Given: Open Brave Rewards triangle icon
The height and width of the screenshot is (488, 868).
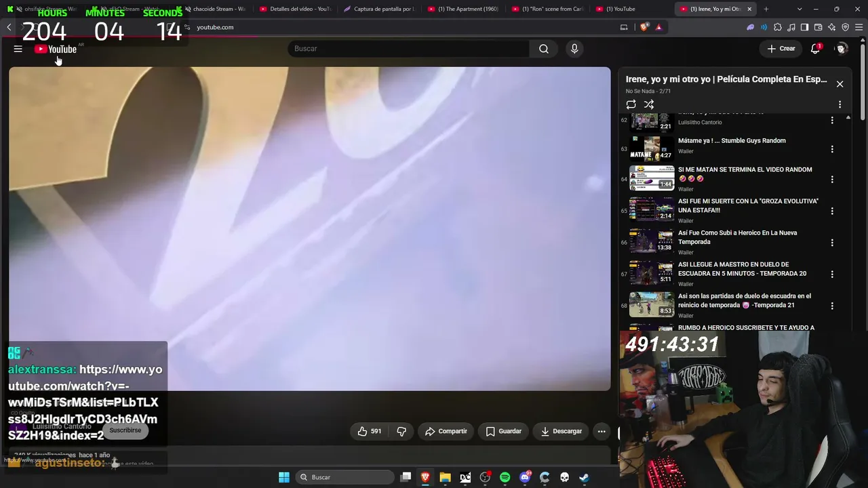Looking at the screenshot, I should coord(658,27).
